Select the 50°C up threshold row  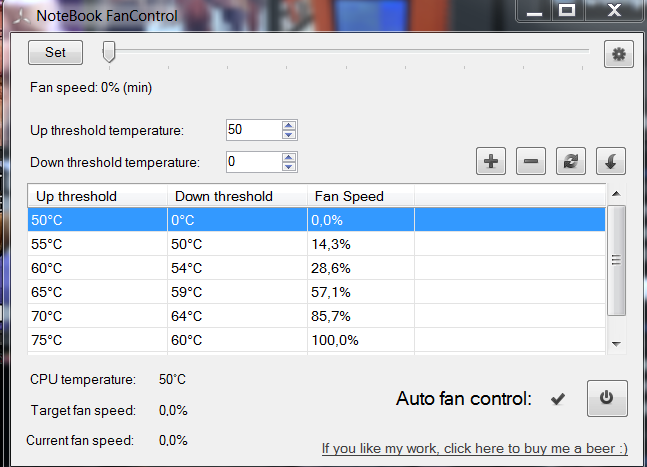(x=316, y=220)
